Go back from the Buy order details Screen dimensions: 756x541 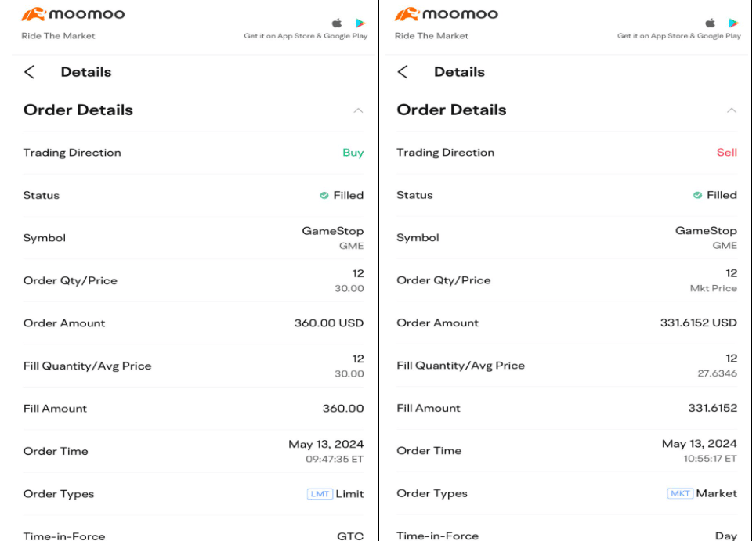(30, 72)
